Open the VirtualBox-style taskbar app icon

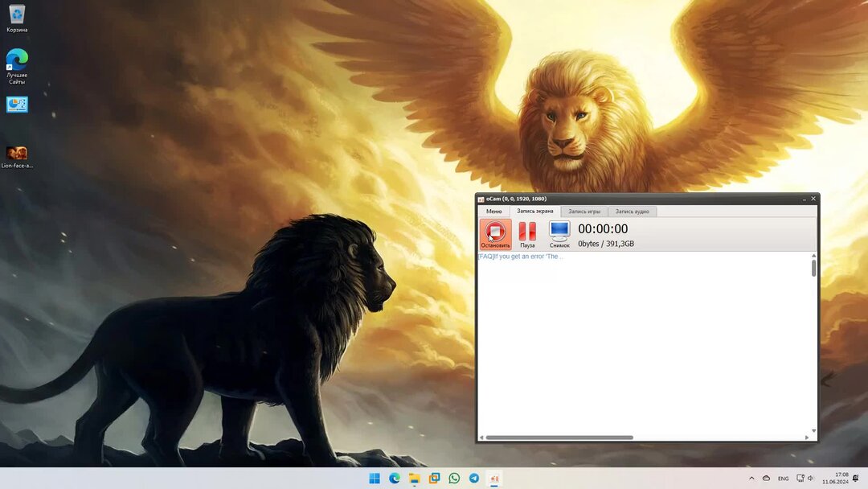[x=434, y=478]
